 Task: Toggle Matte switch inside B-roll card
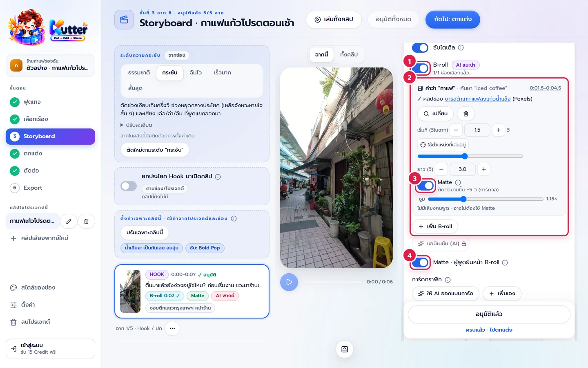coord(426,186)
